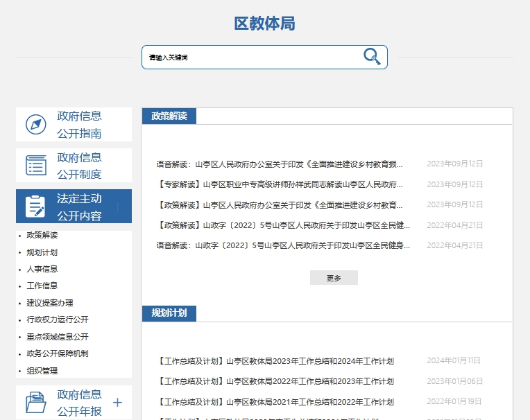Open 建议提案办理 sidebar item
Viewport: 530px width, 420px height.
coord(50,303)
